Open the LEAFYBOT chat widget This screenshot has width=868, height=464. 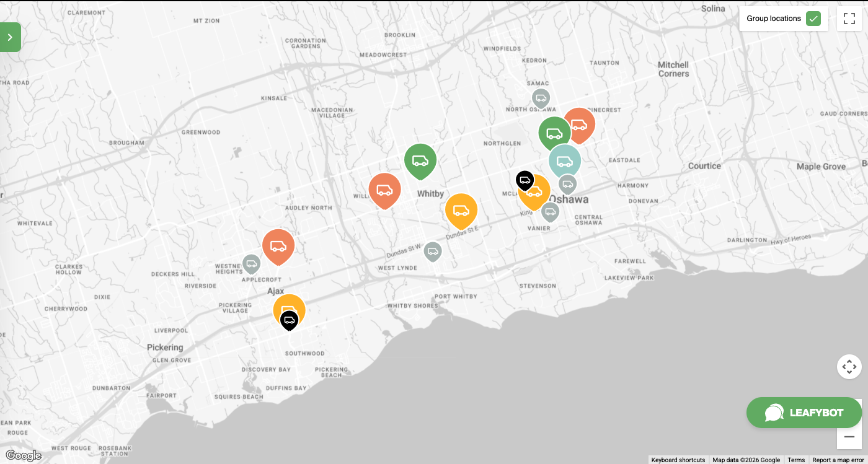coord(804,413)
